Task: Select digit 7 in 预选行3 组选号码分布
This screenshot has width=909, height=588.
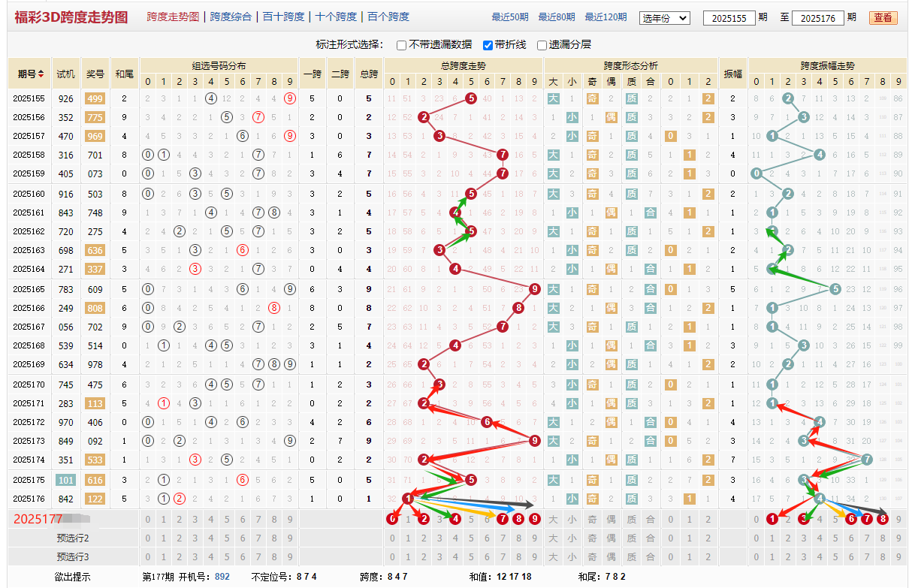Action: [258, 556]
